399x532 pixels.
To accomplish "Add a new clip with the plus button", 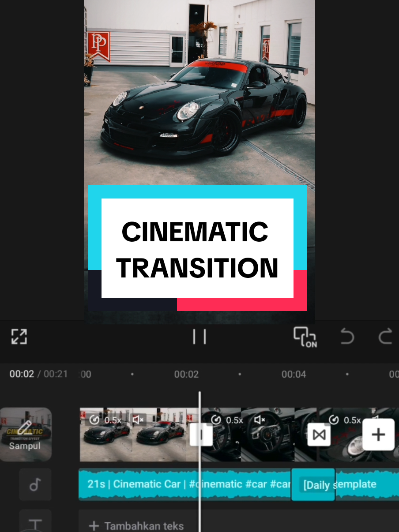I will tap(378, 435).
